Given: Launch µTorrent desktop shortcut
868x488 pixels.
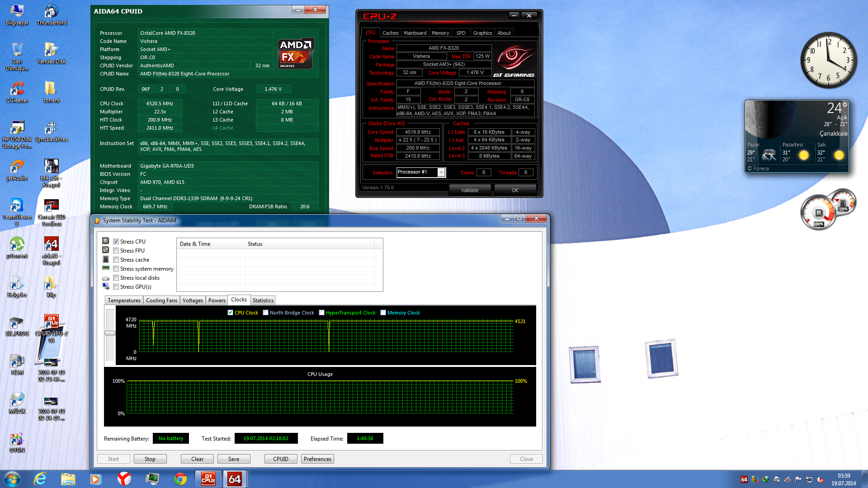Looking at the screenshot, I should tap(17, 248).
